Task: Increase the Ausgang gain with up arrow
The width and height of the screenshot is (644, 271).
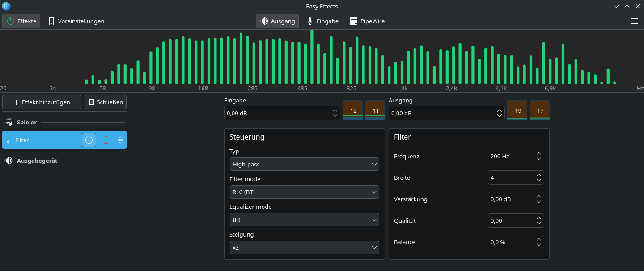Action: click(x=500, y=110)
